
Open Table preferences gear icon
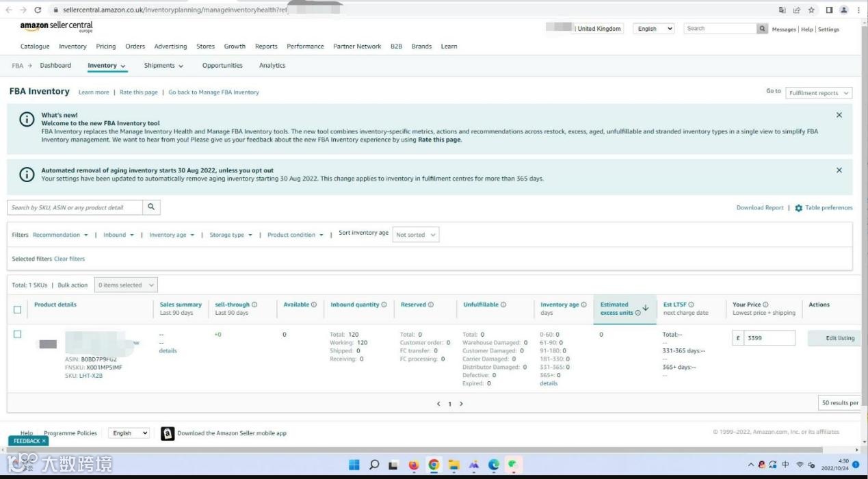pyautogui.click(x=798, y=208)
